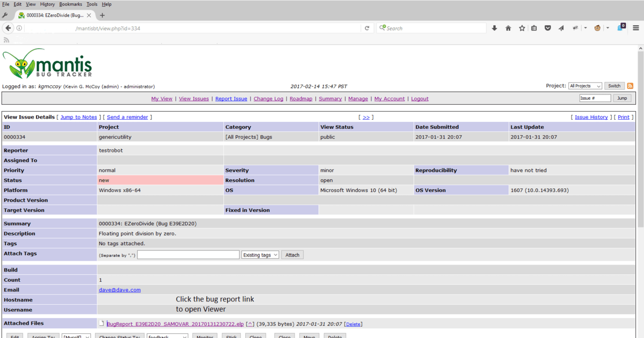Save page with the Pocket icon
The width and height of the screenshot is (644, 338).
click(548, 27)
